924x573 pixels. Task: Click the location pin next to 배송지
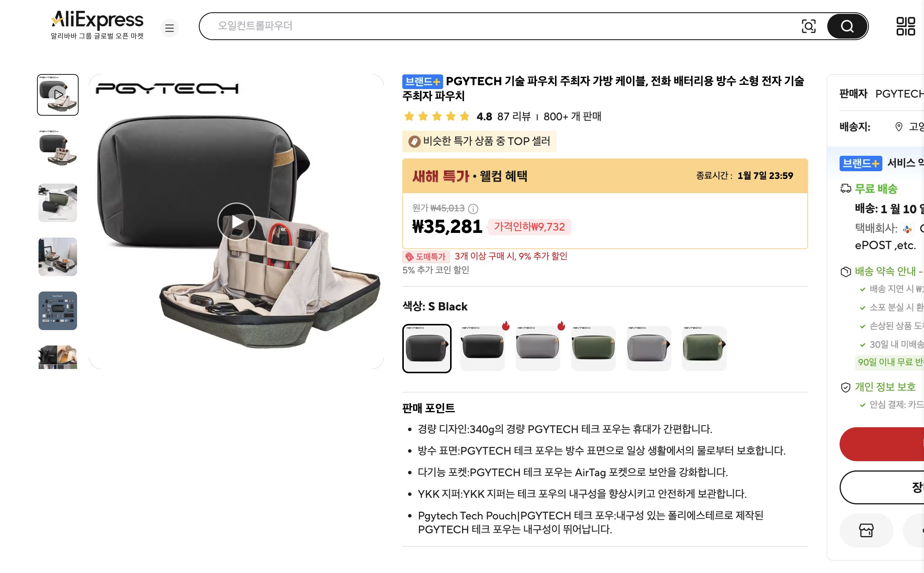coord(899,127)
